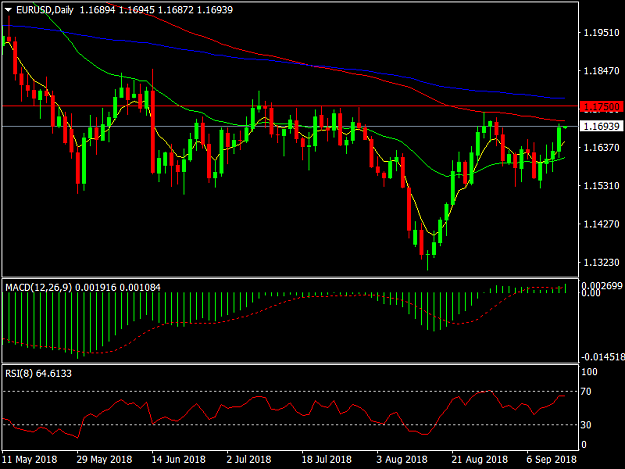Click the 6 Sep 2018 date label

(551, 459)
